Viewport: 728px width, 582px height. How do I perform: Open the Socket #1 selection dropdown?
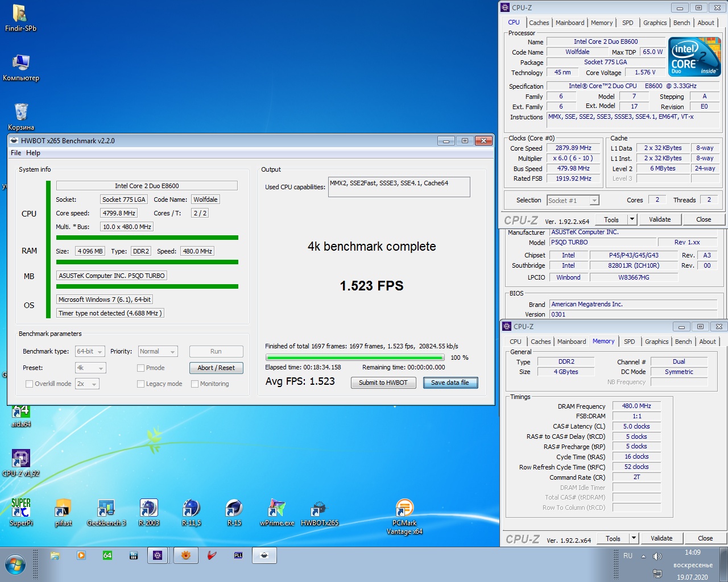[573, 200]
